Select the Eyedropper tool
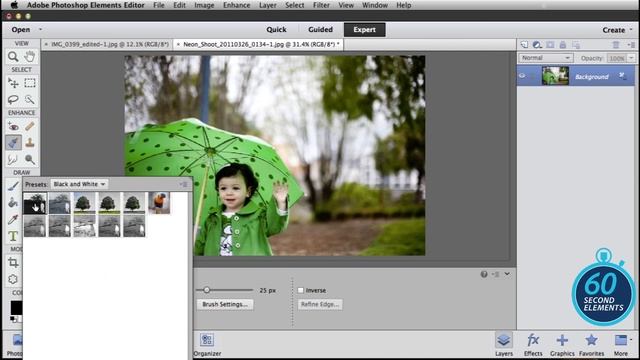Viewport: 640px width, 360px height. coord(13,219)
